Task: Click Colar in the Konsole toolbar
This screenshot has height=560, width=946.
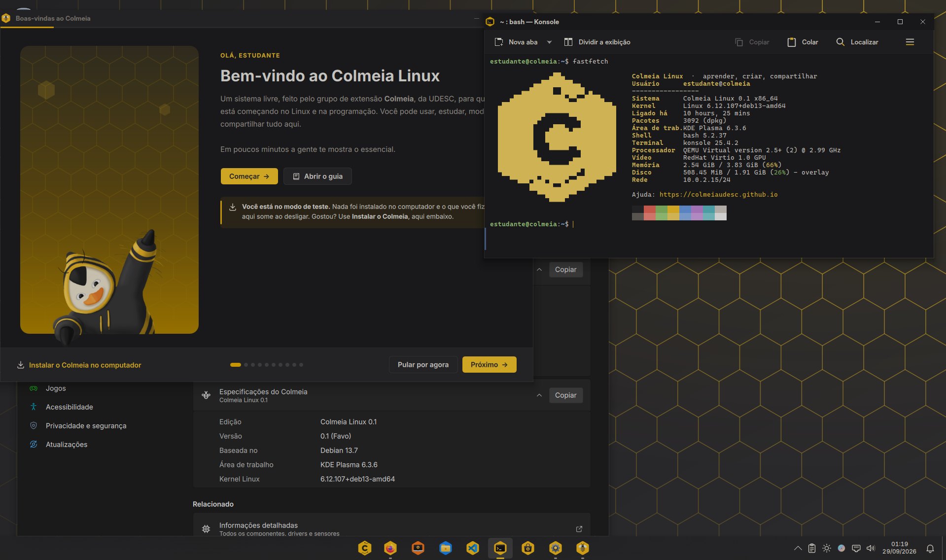Action: 803,42
